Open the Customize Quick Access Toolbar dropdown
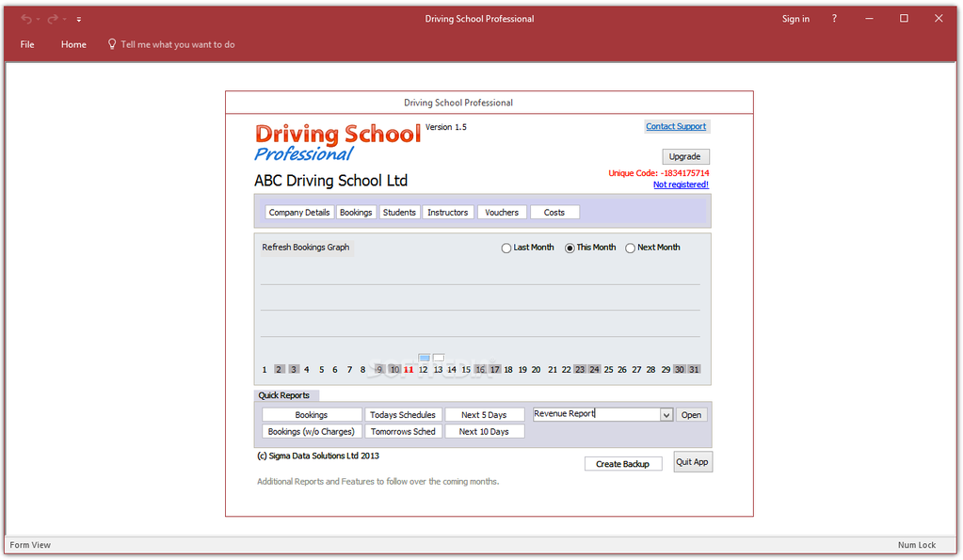 coord(79,20)
